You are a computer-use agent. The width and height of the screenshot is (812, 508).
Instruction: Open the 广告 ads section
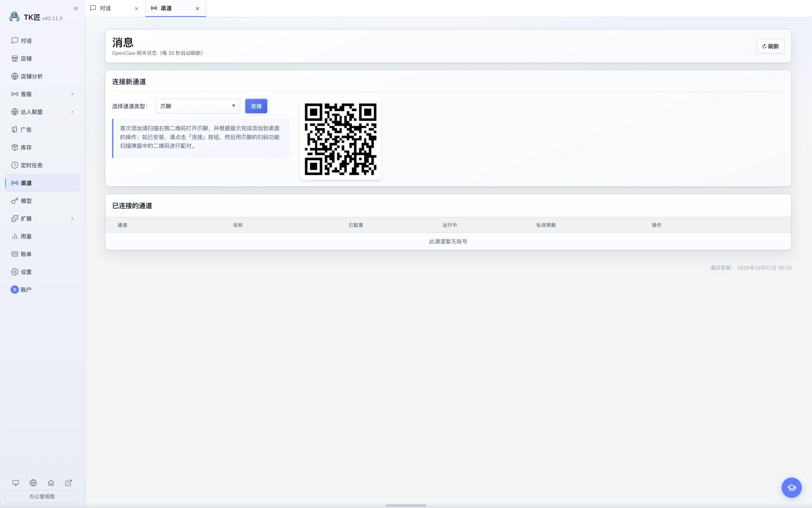click(x=42, y=130)
